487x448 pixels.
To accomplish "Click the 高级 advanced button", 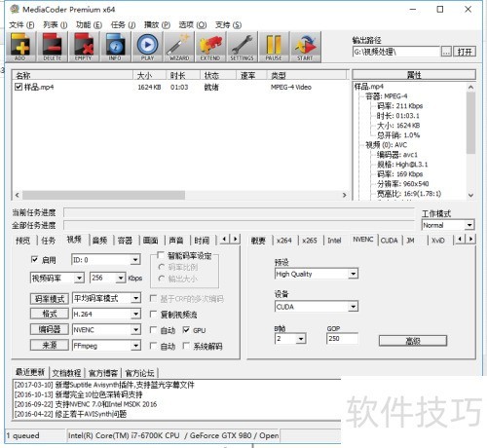I will point(413,341).
